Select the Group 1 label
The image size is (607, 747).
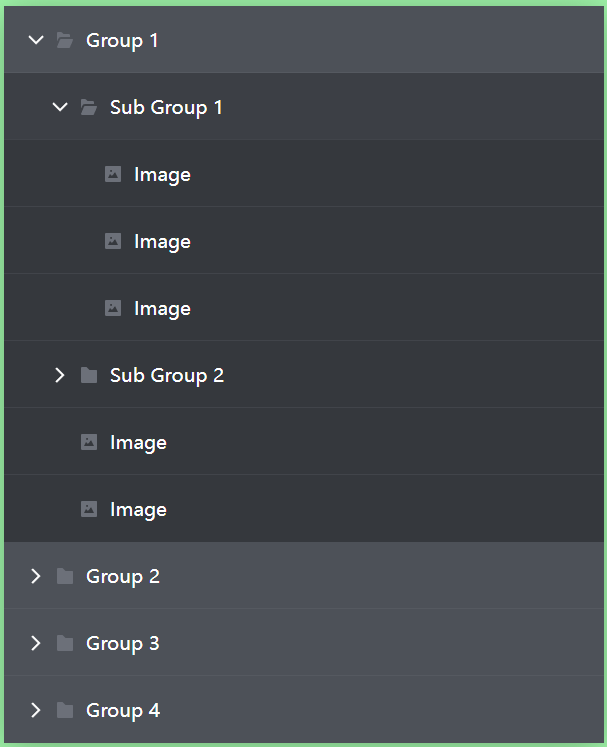coord(122,40)
